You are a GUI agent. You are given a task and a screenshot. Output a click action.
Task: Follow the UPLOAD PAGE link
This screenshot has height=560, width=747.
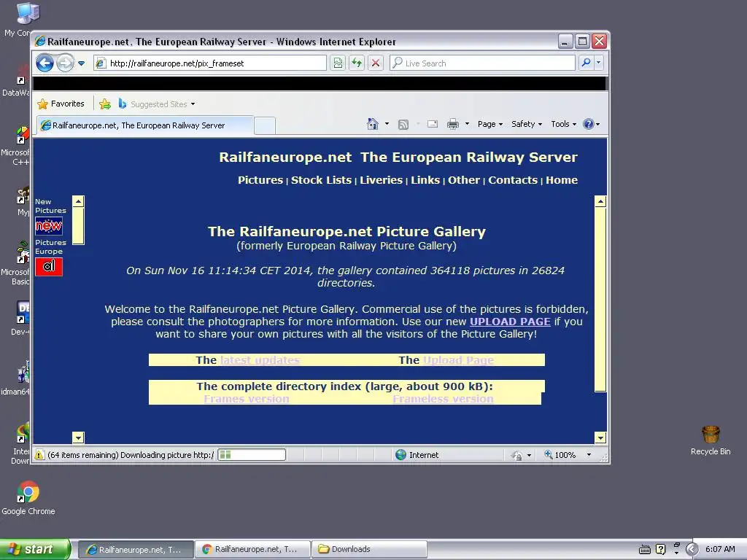510,322
